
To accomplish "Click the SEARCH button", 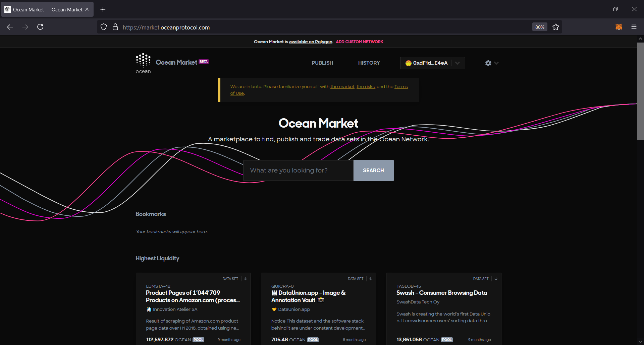I will 374,170.
